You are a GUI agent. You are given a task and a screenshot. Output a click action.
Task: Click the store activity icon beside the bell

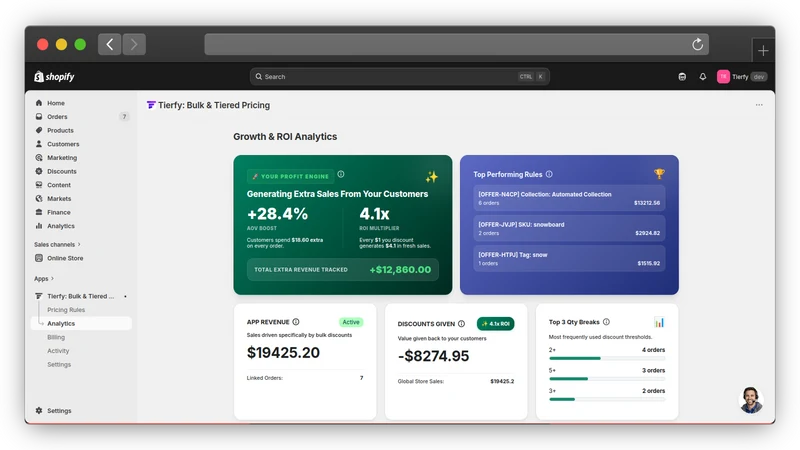(682, 77)
